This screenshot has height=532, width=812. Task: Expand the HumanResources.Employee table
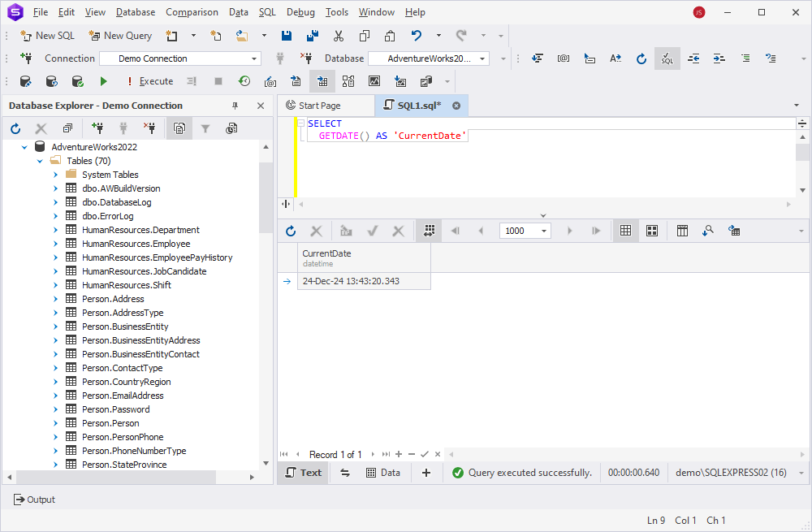coord(55,244)
